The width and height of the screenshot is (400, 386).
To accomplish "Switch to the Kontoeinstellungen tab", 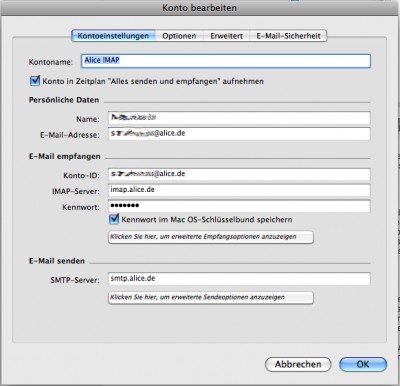I will pos(113,36).
